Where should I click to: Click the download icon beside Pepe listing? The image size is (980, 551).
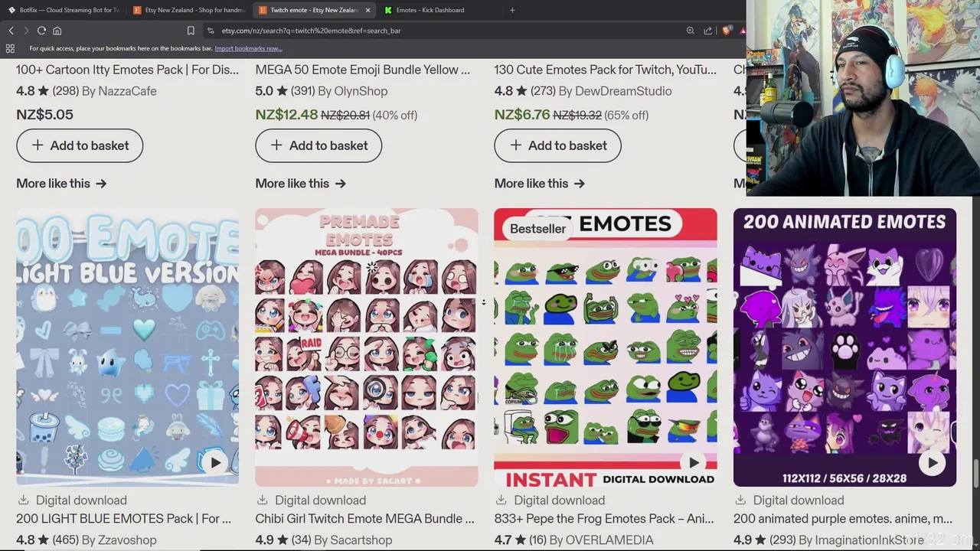501,500
